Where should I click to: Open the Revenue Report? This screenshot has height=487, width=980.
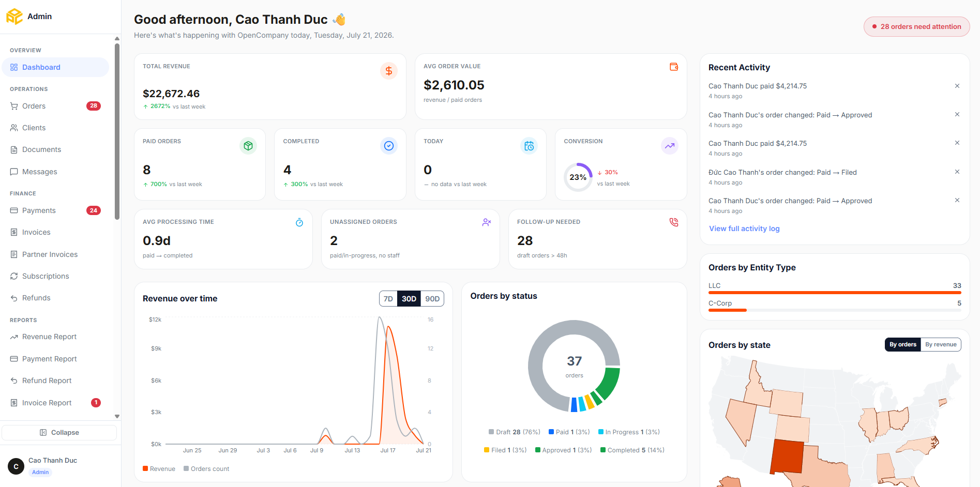pyautogui.click(x=55, y=337)
